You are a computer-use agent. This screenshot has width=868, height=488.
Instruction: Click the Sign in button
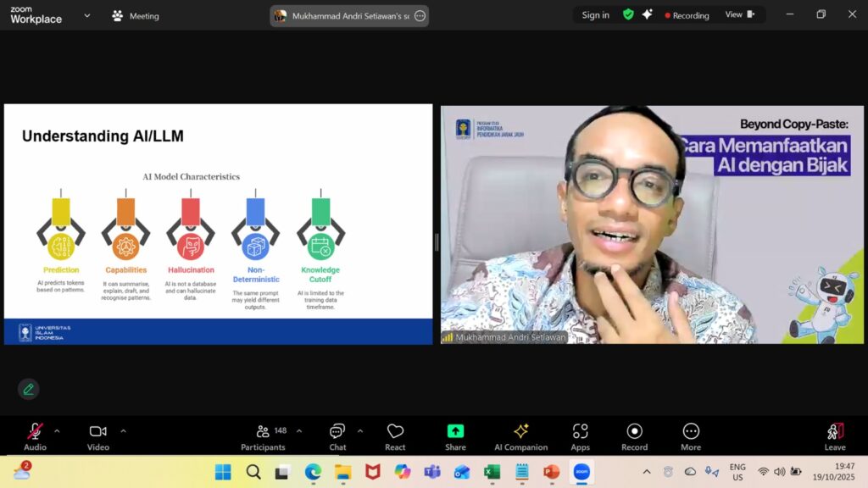pyautogui.click(x=595, y=14)
